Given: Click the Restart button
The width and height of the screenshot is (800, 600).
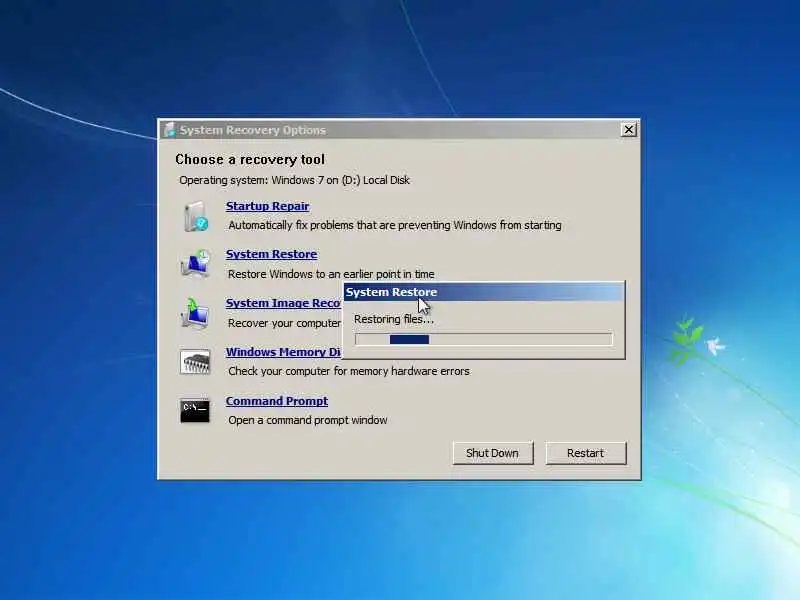Looking at the screenshot, I should click(x=586, y=453).
